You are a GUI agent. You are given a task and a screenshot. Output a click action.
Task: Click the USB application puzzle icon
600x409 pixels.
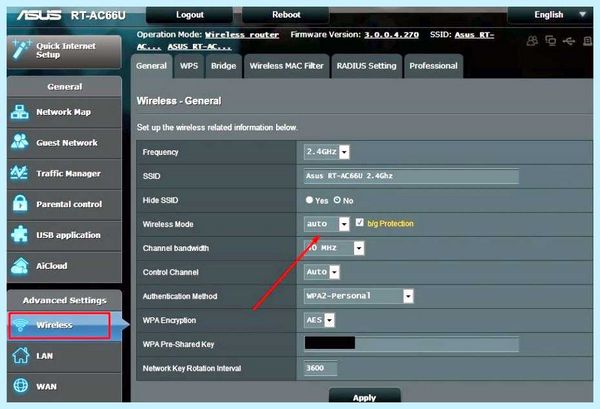tap(20, 234)
